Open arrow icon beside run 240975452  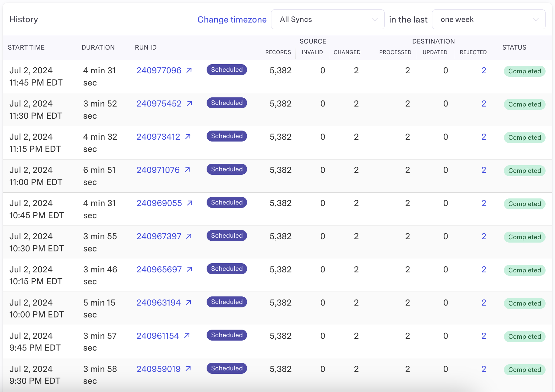189,103
